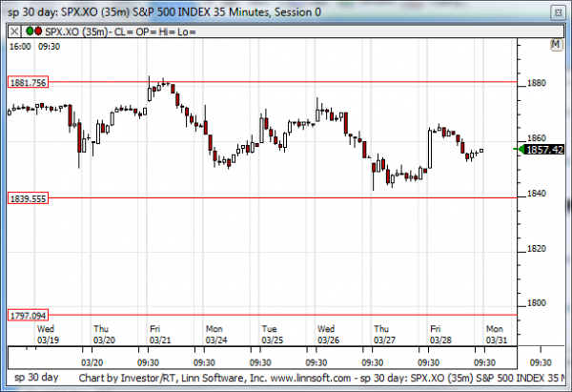Screen dimensions: 572x392
Task: Click the Fri 03/21 date label
Action: [157, 334]
